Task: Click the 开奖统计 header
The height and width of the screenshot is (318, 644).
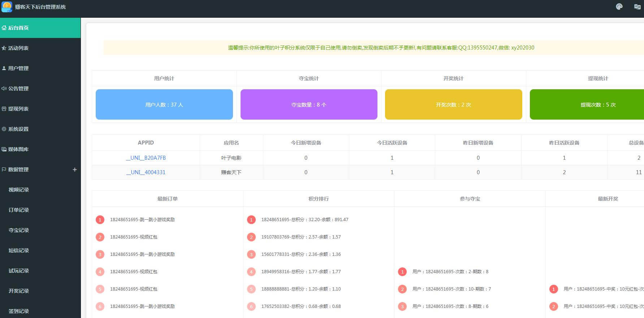Action: tap(454, 78)
